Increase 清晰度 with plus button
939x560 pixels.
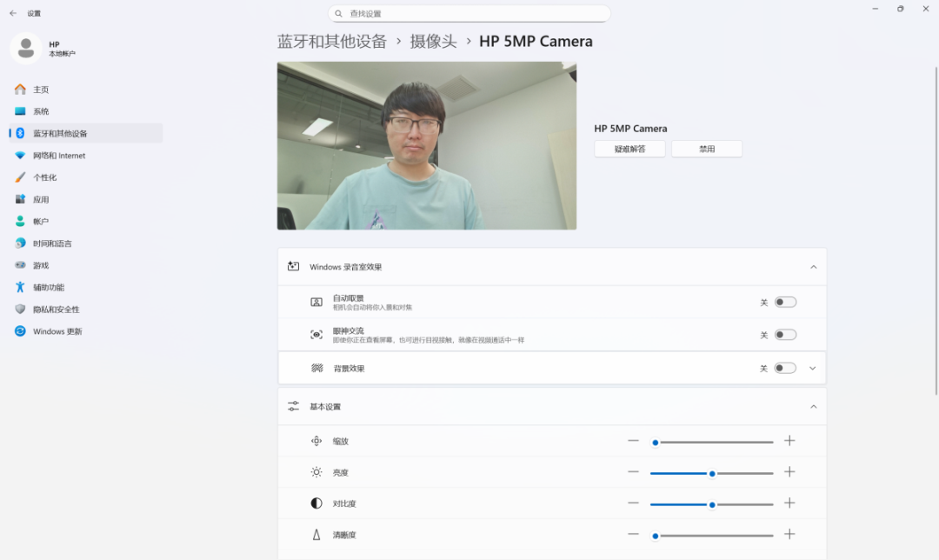point(789,534)
